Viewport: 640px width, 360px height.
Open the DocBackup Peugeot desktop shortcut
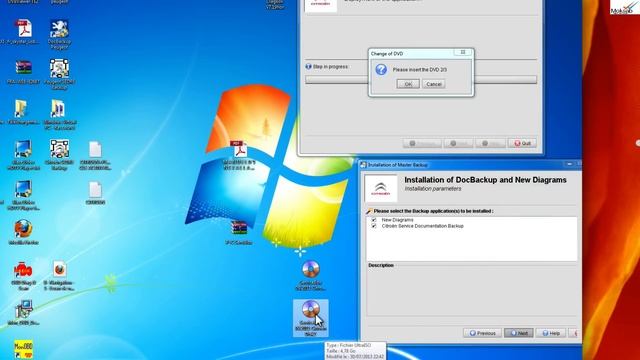click(59, 34)
